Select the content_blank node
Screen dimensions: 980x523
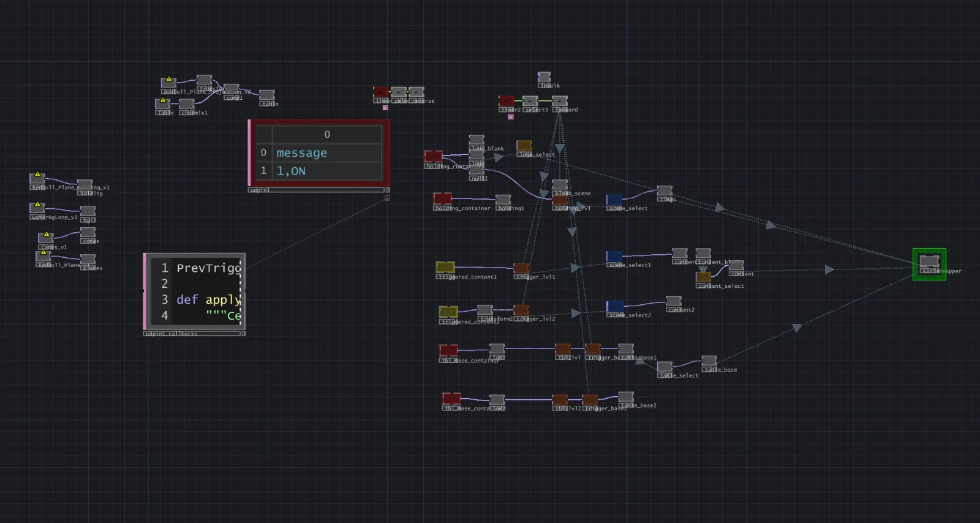point(703,254)
